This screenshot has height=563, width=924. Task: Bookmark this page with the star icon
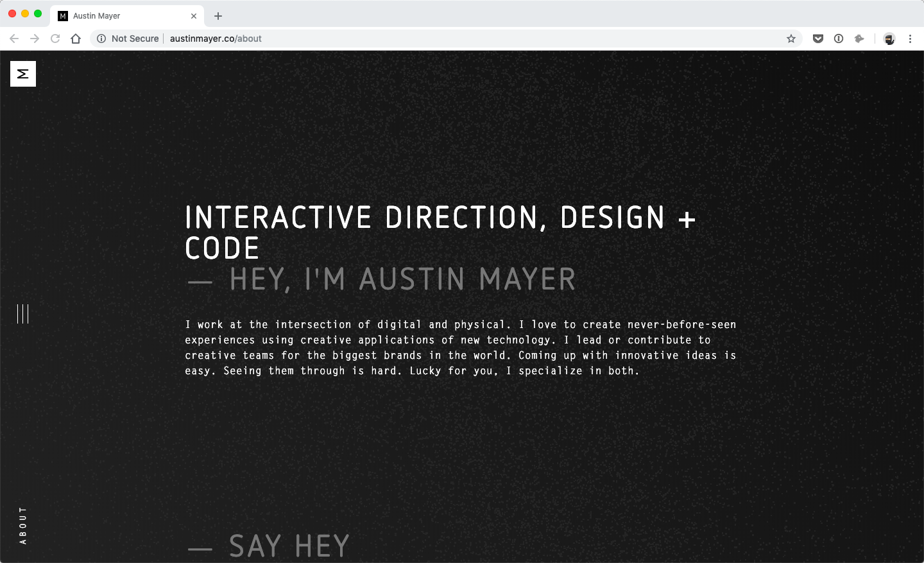791,39
